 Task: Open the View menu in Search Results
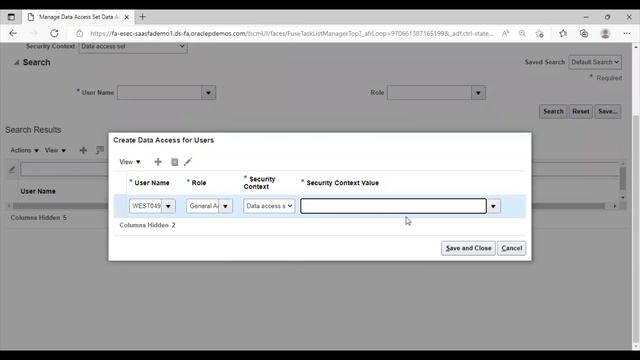click(56, 150)
